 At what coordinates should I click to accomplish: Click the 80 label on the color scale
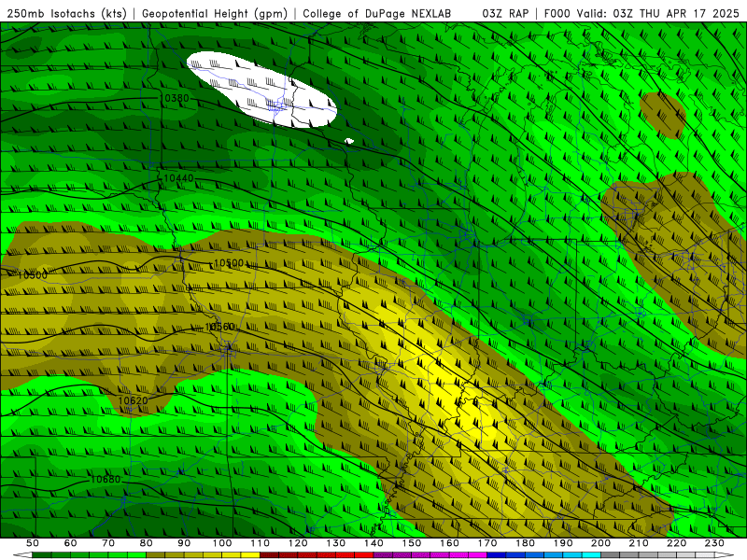pos(146,543)
